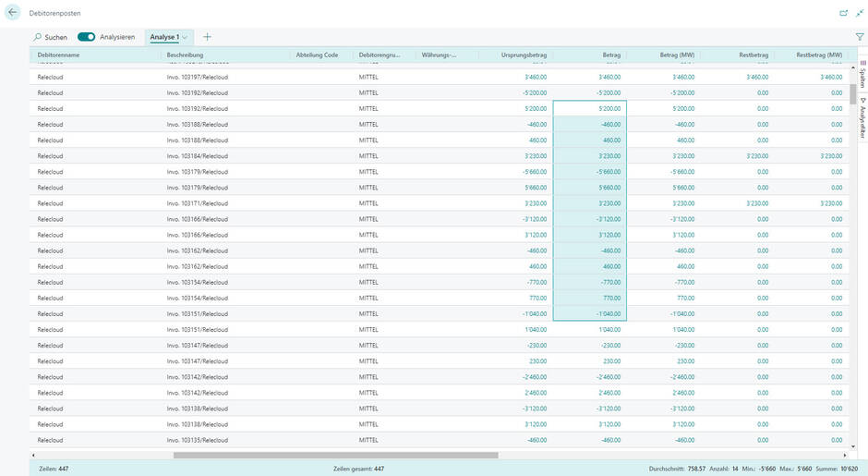Click the back arrow button
Screen dimensions: 868x476
(x=13, y=13)
